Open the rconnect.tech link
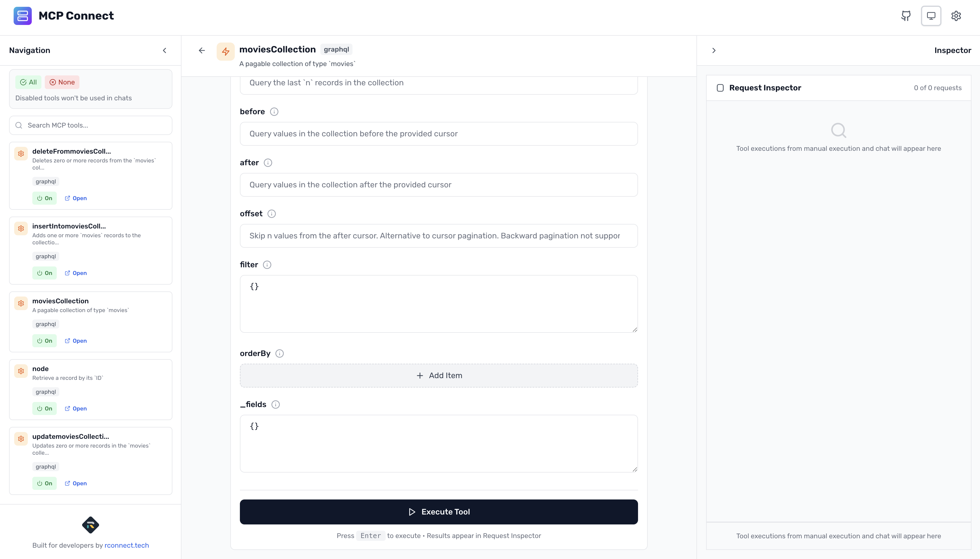This screenshot has width=980, height=559. pos(127,545)
